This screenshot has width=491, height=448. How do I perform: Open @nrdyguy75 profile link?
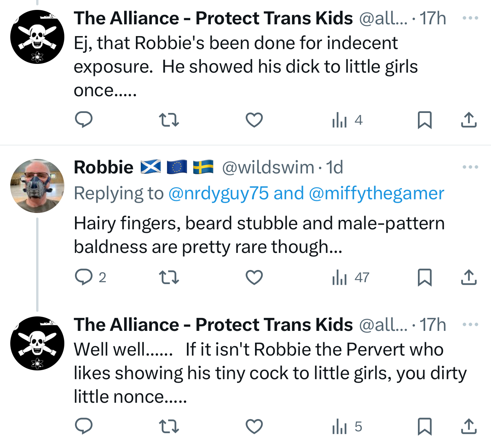[x=218, y=193]
